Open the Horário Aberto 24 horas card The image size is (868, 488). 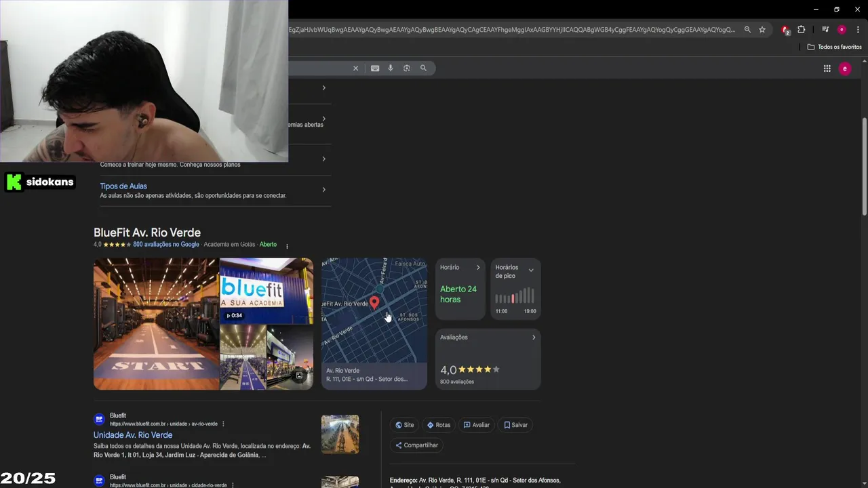pyautogui.click(x=460, y=289)
